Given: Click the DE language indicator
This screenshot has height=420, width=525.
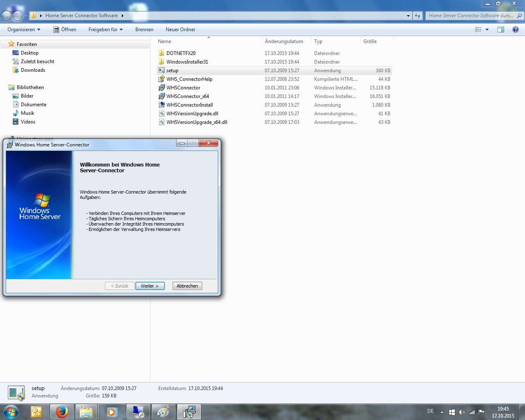Looking at the screenshot, I should pos(430,411).
